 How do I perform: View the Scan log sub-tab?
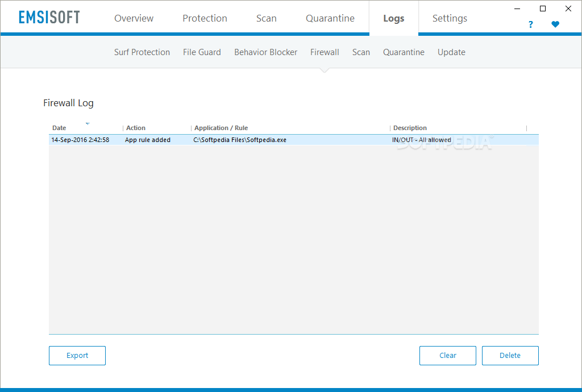coord(361,52)
